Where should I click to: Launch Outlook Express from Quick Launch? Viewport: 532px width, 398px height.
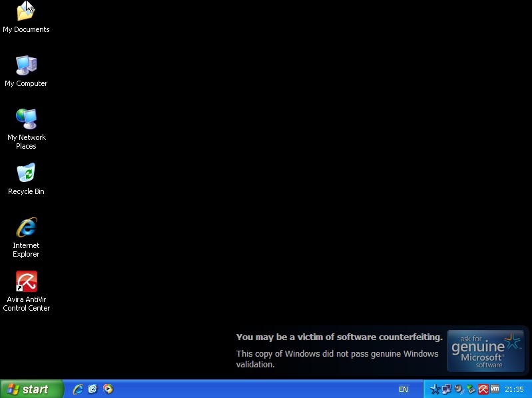coord(93,389)
